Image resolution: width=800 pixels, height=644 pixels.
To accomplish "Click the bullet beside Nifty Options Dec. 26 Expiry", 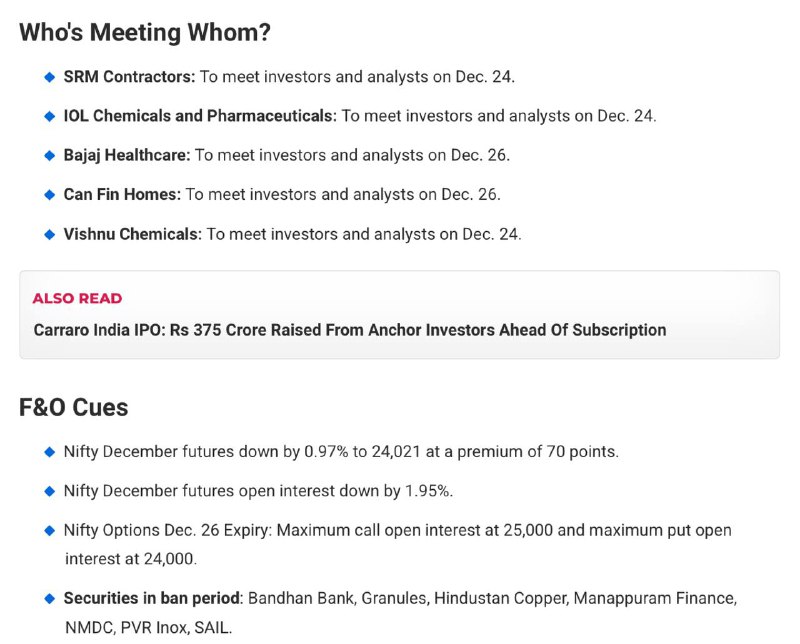I will pos(49,531).
